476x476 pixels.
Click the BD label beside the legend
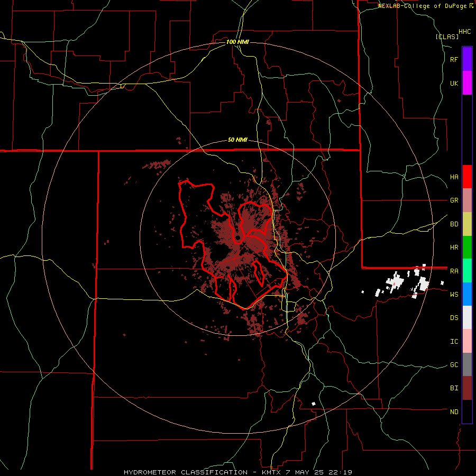tap(454, 224)
